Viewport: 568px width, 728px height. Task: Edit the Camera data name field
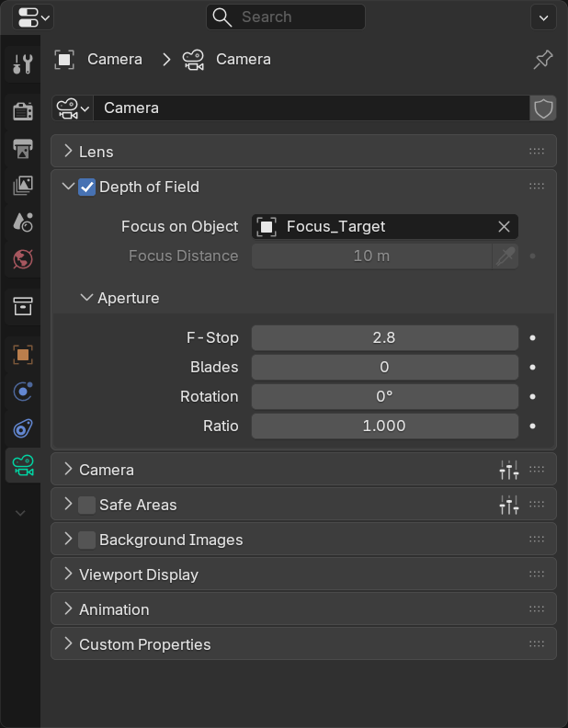(x=312, y=108)
